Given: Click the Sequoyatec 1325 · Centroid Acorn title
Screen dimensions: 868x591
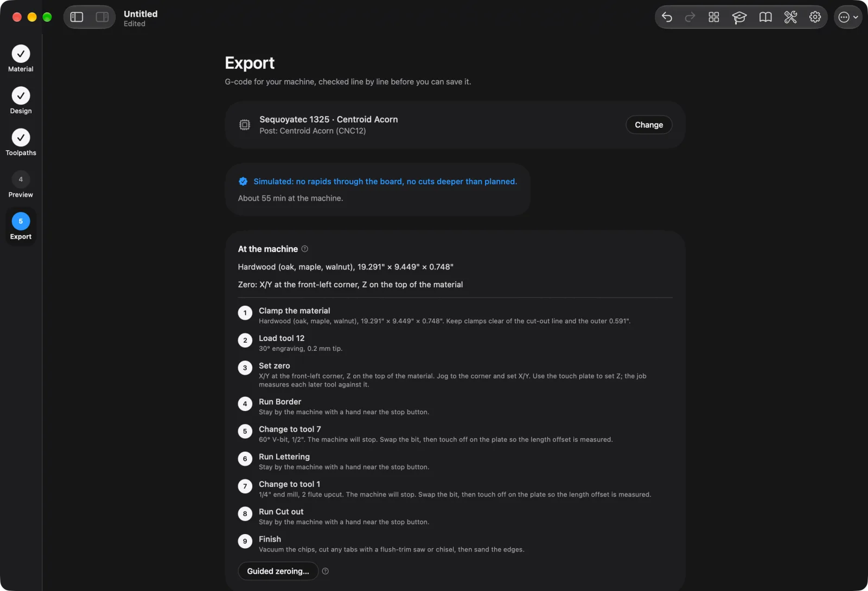Looking at the screenshot, I should pyautogui.click(x=328, y=119).
